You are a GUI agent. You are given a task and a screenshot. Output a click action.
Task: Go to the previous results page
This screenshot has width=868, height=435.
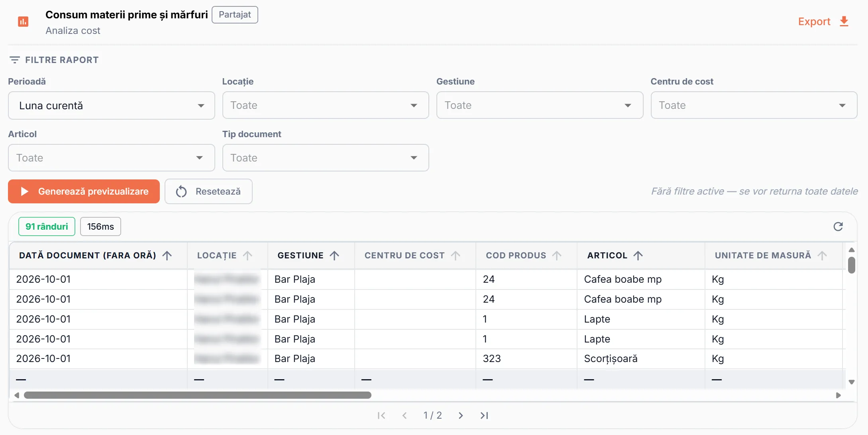(405, 415)
